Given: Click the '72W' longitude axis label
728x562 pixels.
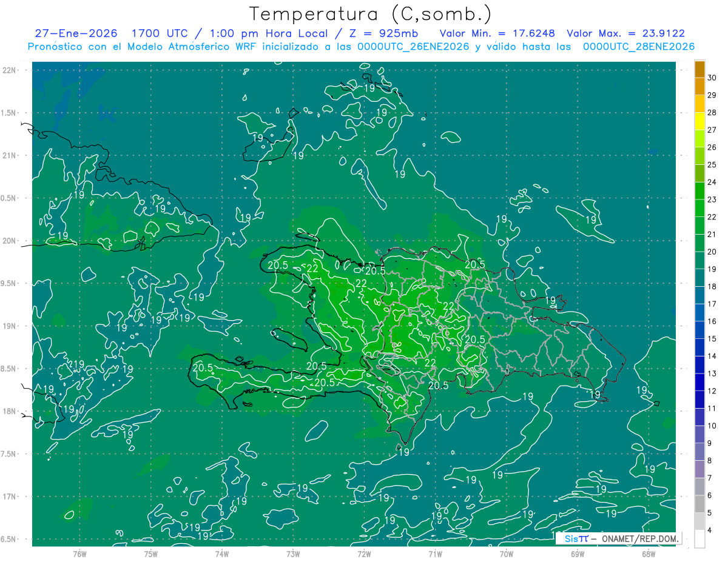Looking at the screenshot, I should click(x=364, y=554).
